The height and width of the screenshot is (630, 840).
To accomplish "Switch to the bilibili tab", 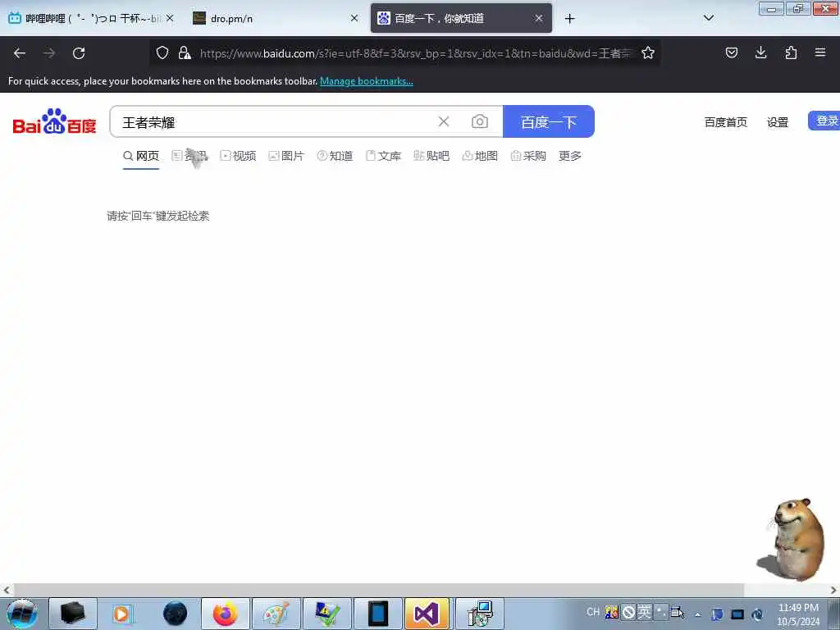I will coord(92,18).
